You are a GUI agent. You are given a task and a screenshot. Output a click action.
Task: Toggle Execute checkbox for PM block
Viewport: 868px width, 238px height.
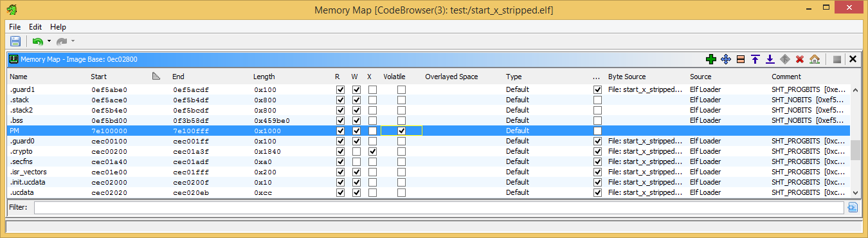[x=372, y=131]
